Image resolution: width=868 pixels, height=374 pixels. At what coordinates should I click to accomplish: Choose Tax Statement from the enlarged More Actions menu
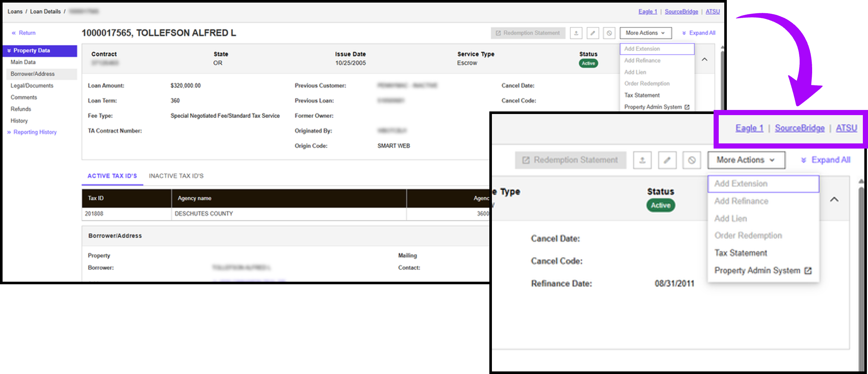click(740, 253)
